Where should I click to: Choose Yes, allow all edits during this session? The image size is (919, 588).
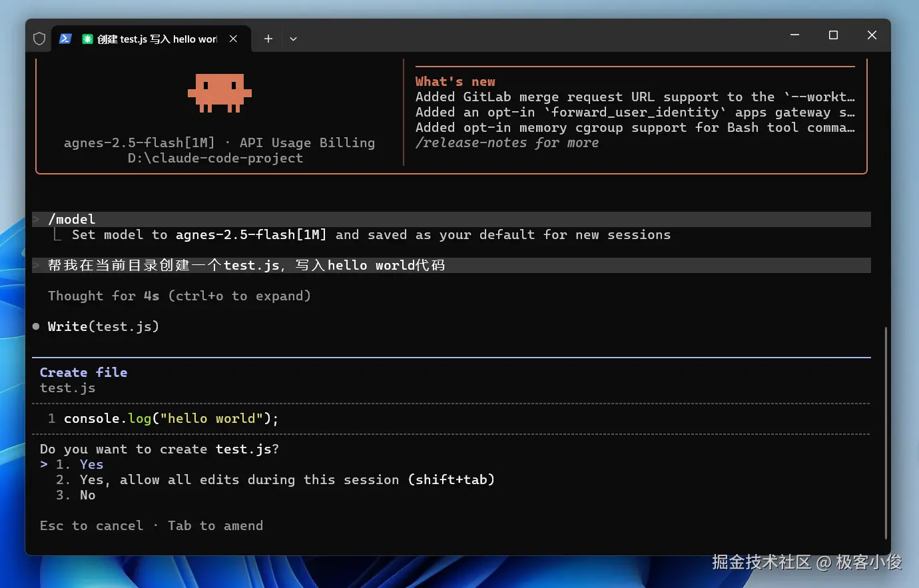tap(275, 479)
